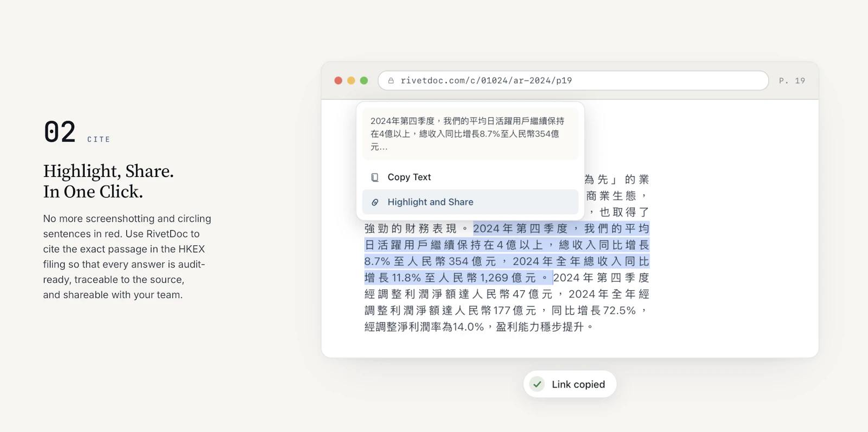Click the green checkmark in the Link copied toast
The width and height of the screenshot is (868, 432).
537,384
